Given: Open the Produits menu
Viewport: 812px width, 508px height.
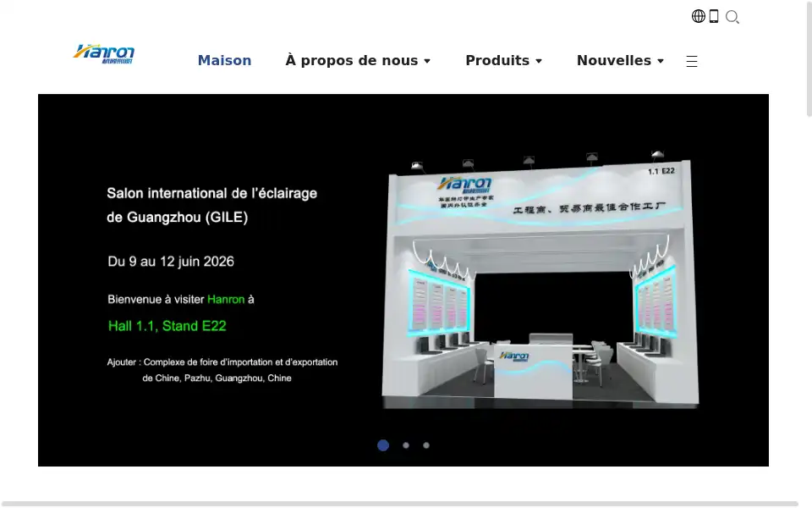Looking at the screenshot, I should click(x=497, y=61).
